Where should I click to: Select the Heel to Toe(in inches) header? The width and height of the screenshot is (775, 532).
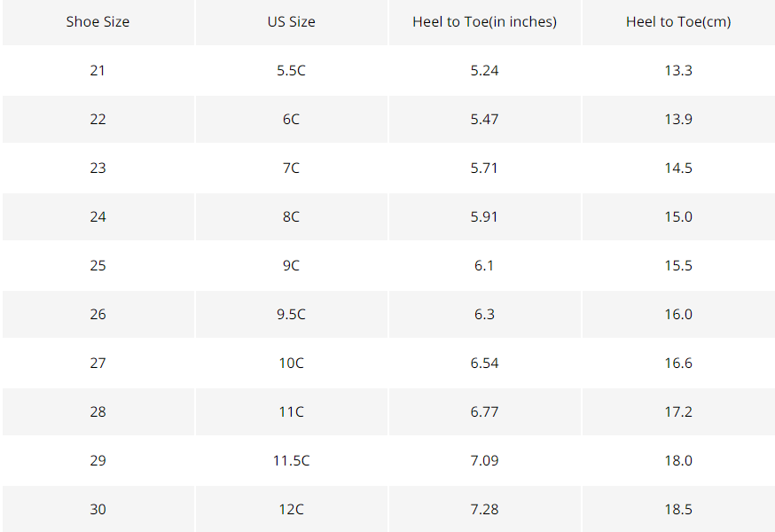[x=484, y=22]
